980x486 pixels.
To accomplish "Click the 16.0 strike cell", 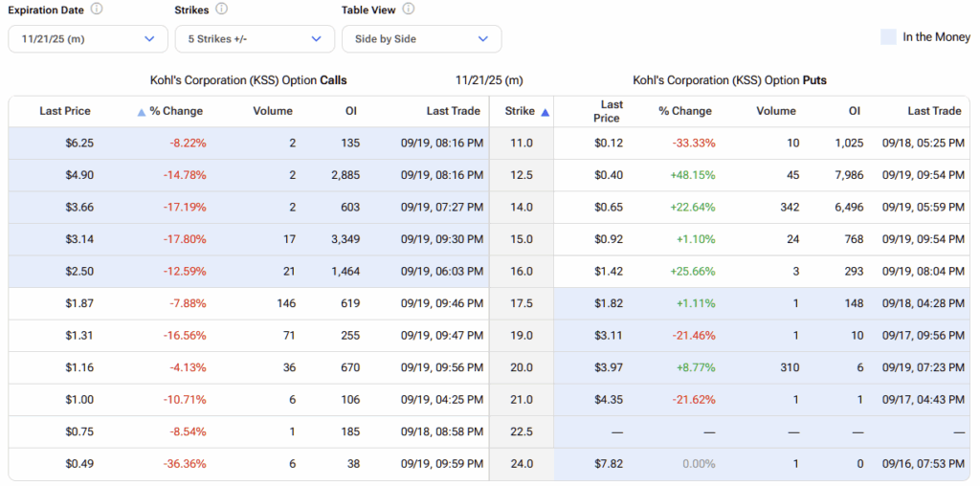I will (x=522, y=272).
